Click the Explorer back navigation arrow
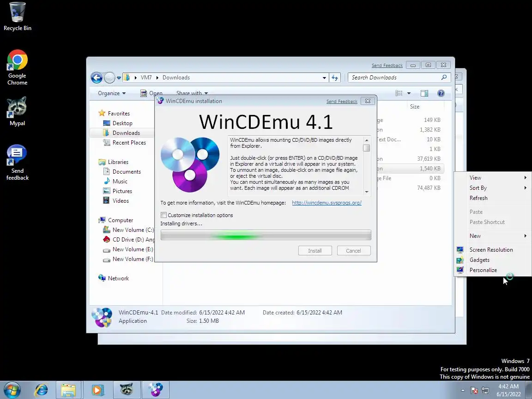This screenshot has height=399, width=532. tap(97, 78)
